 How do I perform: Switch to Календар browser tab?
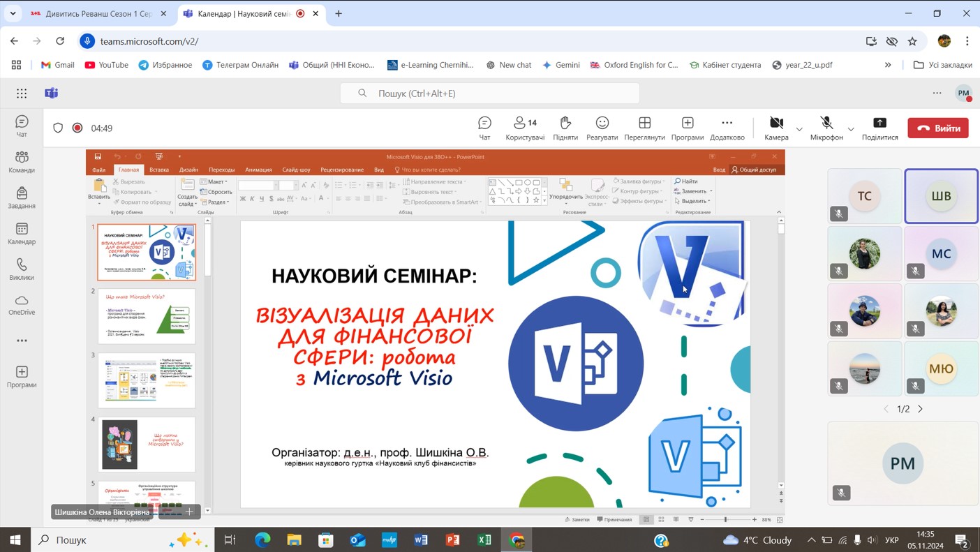click(x=250, y=13)
